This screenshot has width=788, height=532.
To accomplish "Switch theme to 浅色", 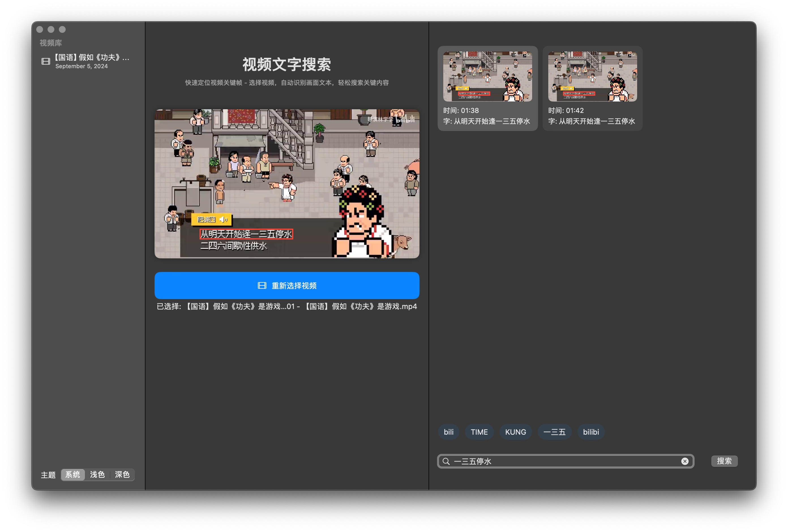I will (x=97, y=475).
